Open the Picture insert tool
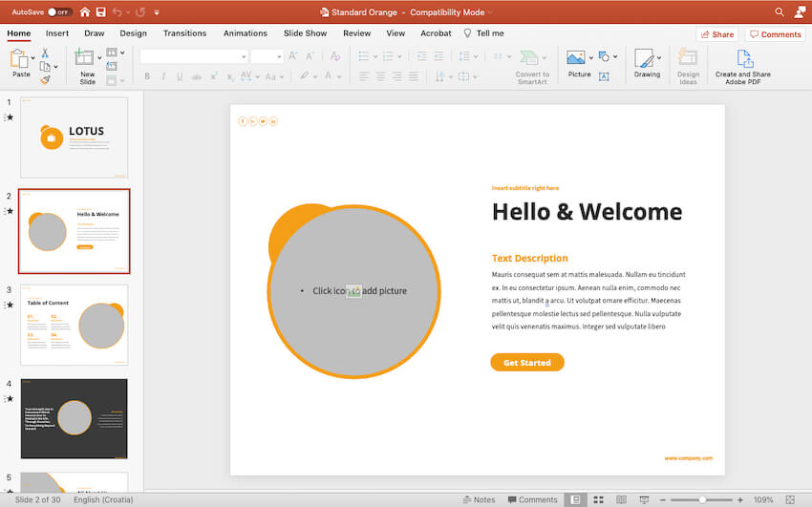This screenshot has height=507, width=812. pos(576,58)
